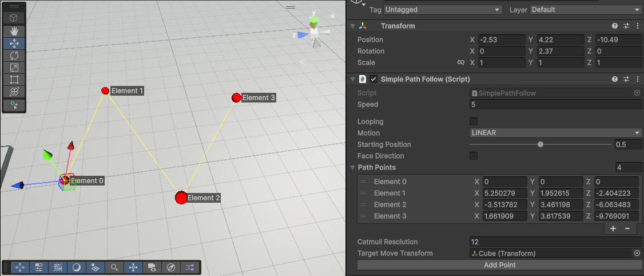Open the Motion LINEAR dropdown

pos(556,133)
